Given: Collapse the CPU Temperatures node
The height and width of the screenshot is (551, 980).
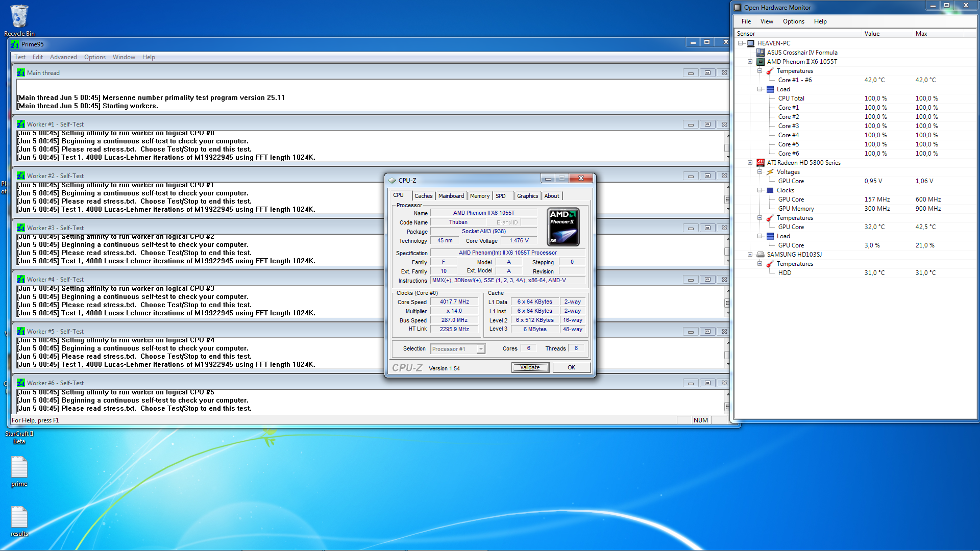Looking at the screenshot, I should tap(760, 71).
